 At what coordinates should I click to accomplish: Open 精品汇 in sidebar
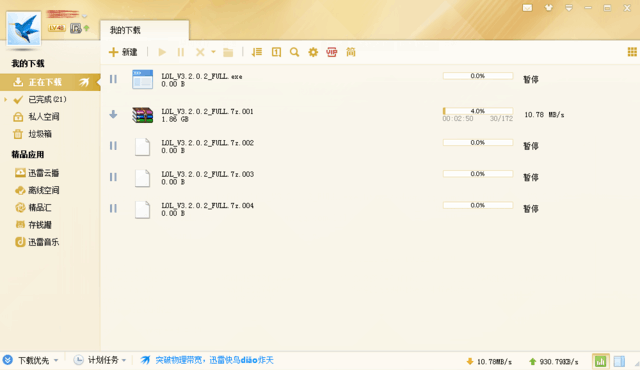[x=33, y=208]
